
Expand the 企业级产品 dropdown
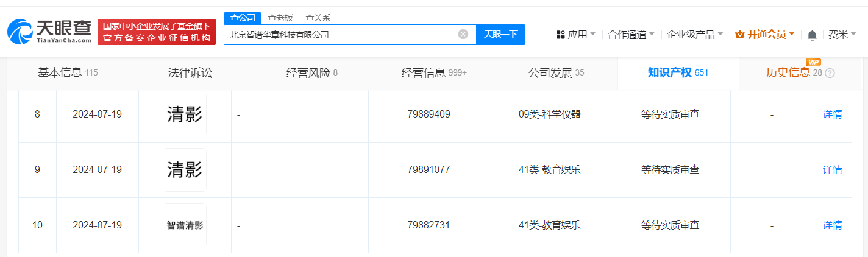pos(695,35)
